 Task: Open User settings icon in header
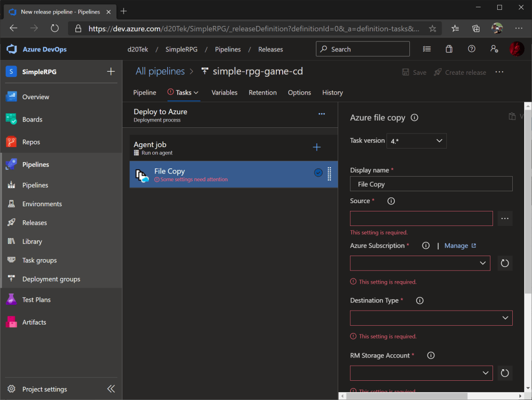pyautogui.click(x=494, y=49)
